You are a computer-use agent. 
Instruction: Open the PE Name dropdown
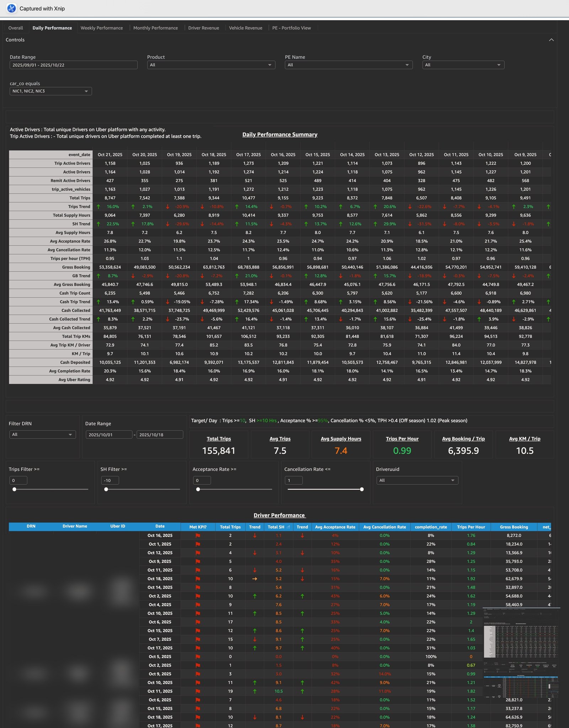(349, 65)
